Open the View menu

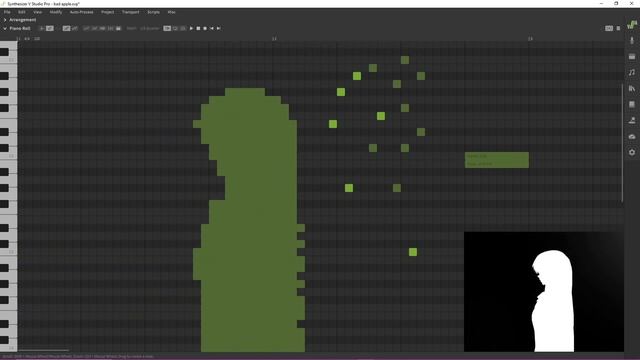[x=38, y=12]
